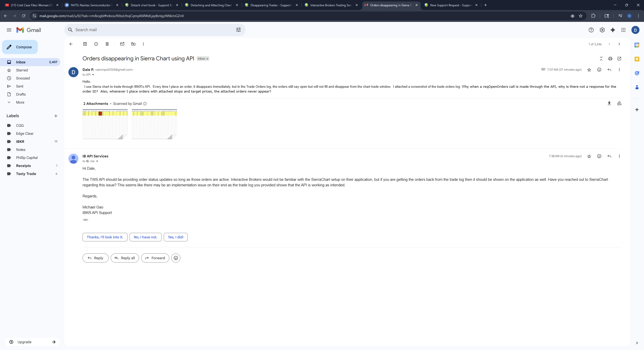The width and height of the screenshot is (644, 350).
Task: Choose 'No, I have not.' smart reply
Action: pyautogui.click(x=145, y=237)
